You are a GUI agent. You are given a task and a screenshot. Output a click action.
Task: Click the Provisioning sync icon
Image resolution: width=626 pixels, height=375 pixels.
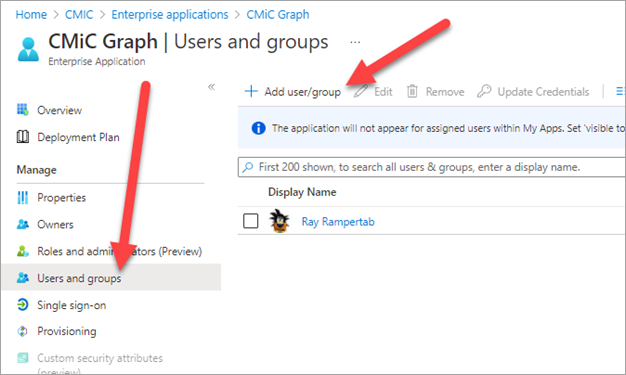(23, 331)
